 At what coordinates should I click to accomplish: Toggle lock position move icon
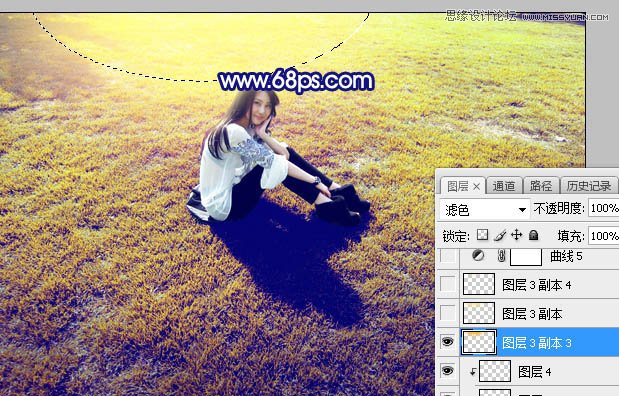click(x=516, y=235)
